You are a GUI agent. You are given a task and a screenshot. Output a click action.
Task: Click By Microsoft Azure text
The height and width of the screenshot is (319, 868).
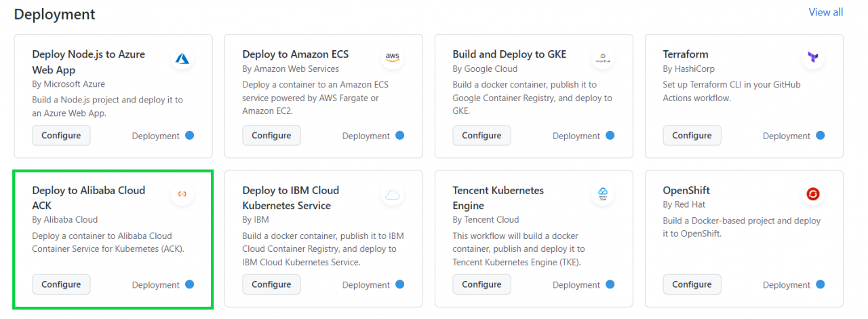(68, 84)
